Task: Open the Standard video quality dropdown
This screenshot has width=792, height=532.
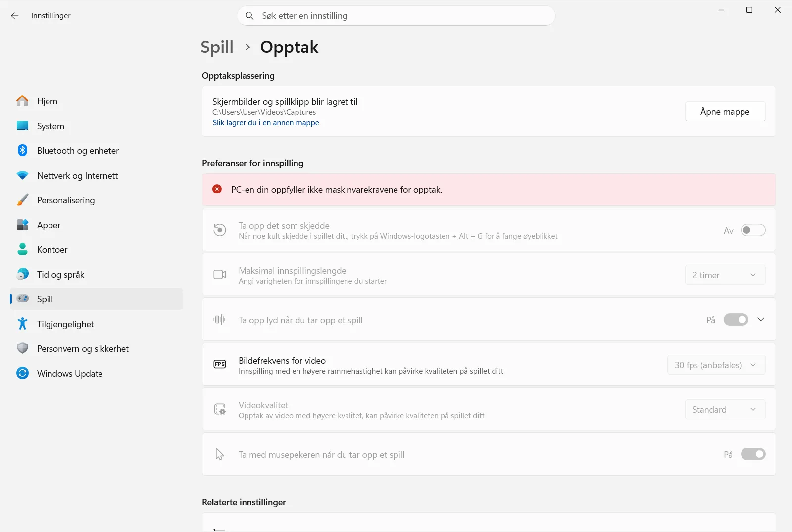Action: tap(725, 410)
